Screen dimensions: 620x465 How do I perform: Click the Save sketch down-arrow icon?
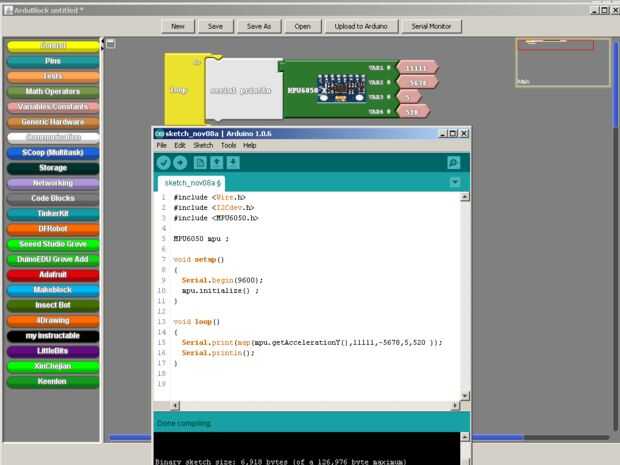tap(233, 163)
